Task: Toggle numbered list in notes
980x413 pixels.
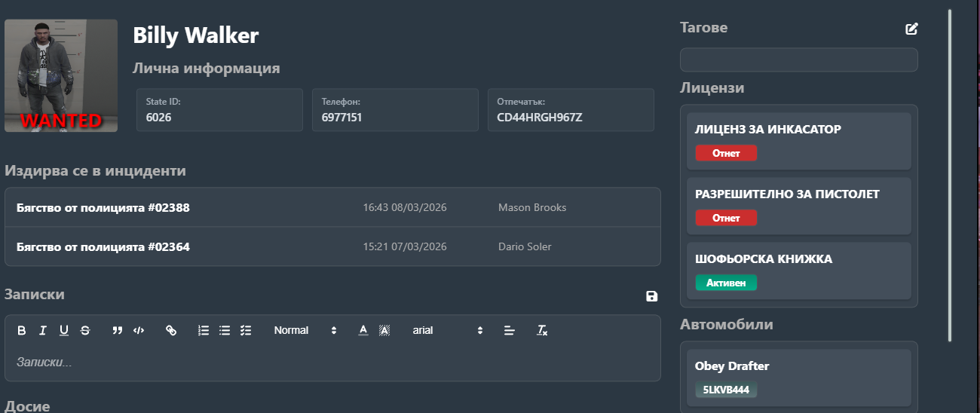Action: point(204,330)
